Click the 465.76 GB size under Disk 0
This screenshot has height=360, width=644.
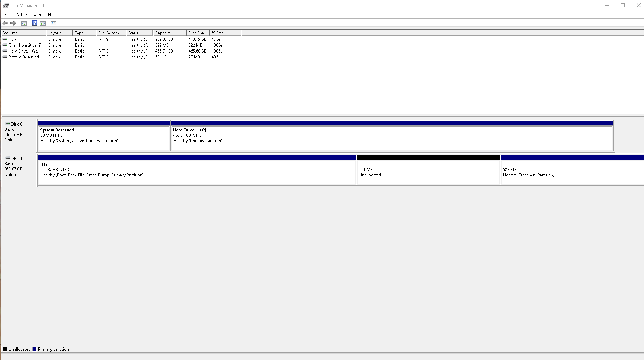tap(13, 135)
